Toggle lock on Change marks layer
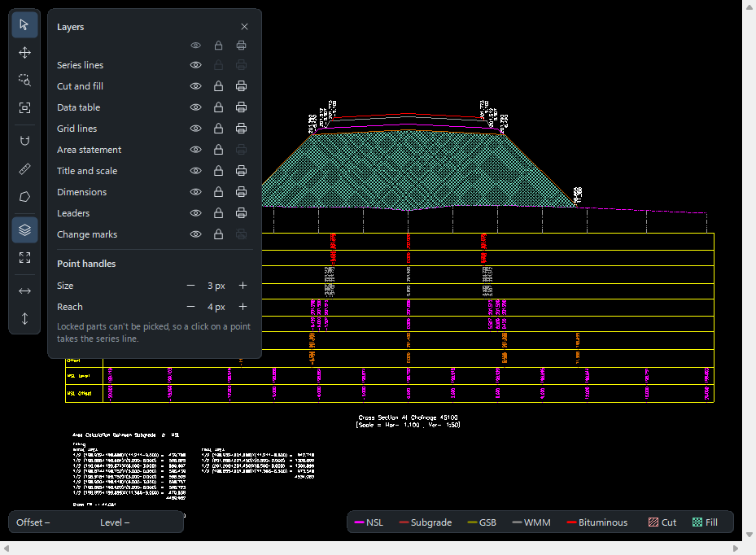The image size is (756, 555). 218,234
